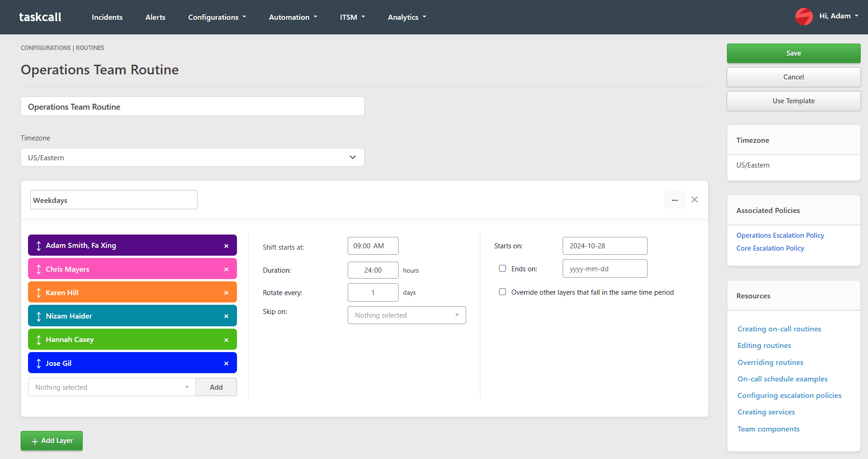Image resolution: width=868 pixels, height=459 pixels.
Task: Click the taskcall logo
Action: (40, 17)
